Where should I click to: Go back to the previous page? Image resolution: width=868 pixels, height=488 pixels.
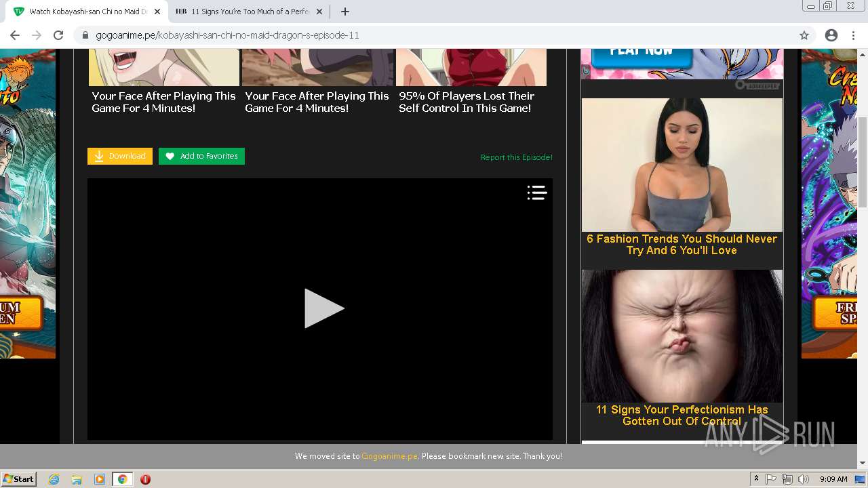(15, 35)
